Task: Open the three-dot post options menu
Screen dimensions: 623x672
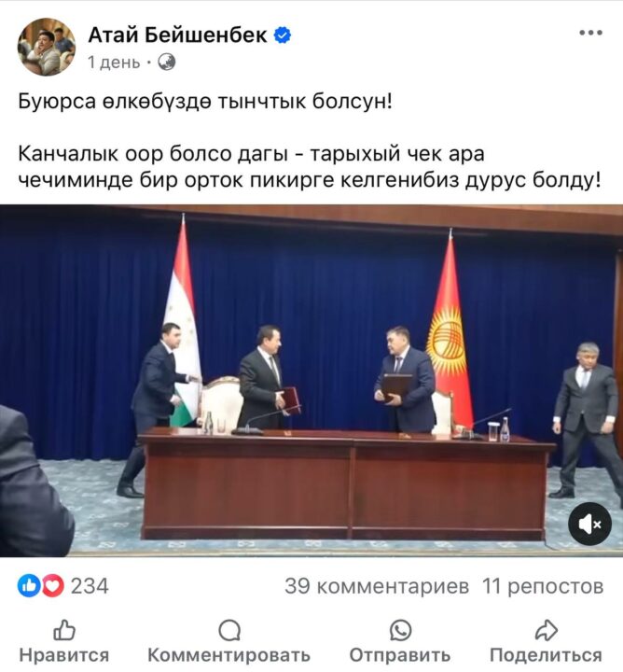Action: 590,33
